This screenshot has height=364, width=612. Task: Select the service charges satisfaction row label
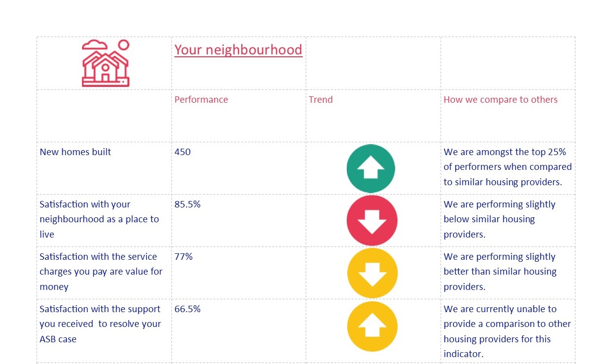pyautogui.click(x=101, y=272)
